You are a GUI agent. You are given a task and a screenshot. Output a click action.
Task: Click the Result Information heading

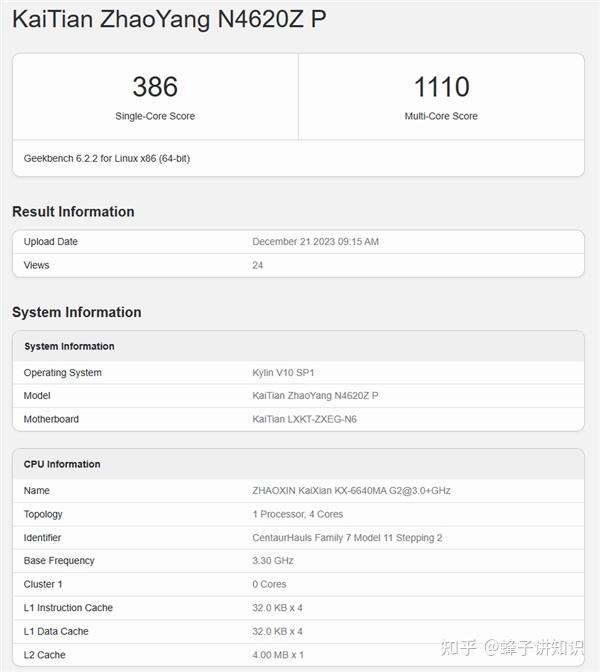[x=73, y=212]
